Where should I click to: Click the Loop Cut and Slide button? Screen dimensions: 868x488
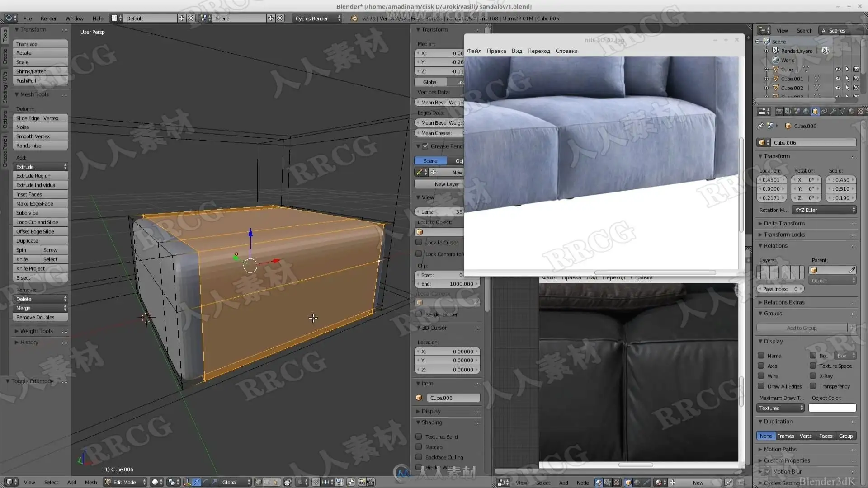[x=40, y=222]
